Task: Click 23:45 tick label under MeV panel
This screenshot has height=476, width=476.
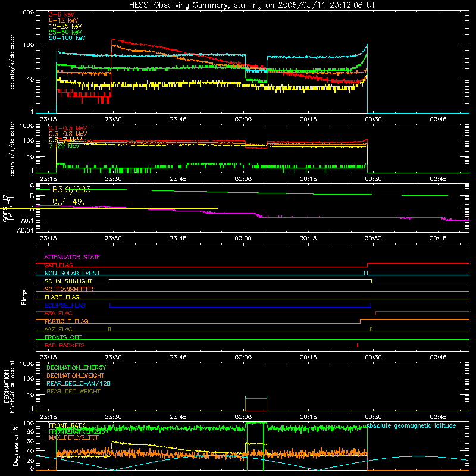Action: coord(178,179)
